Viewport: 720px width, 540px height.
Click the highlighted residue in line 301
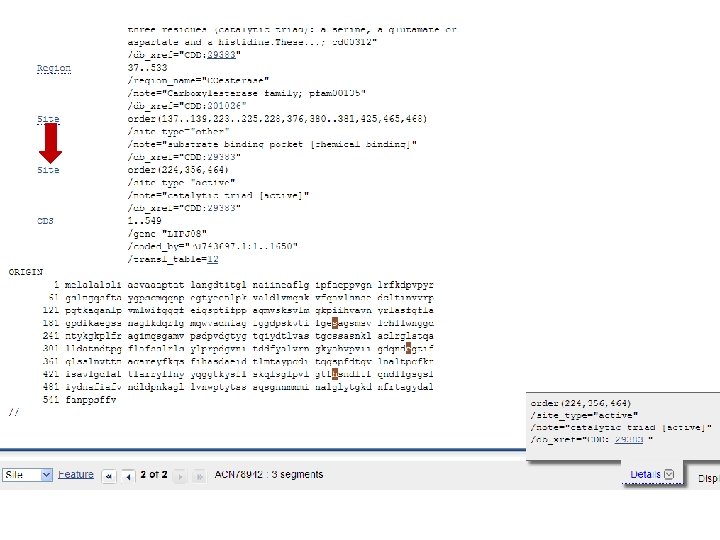coord(409,349)
